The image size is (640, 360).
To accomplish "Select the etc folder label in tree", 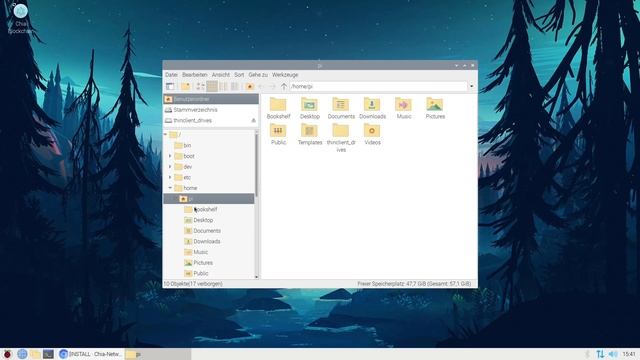I will pyautogui.click(x=187, y=177).
